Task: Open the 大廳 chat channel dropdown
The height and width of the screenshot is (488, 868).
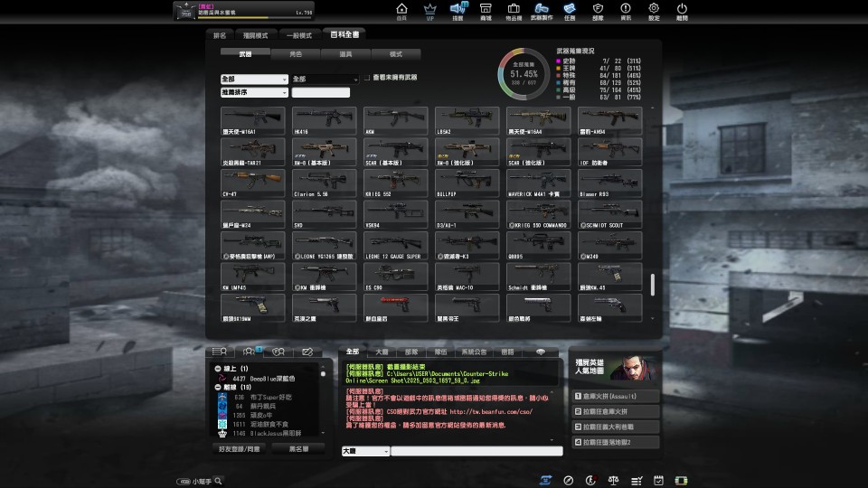Action: (365, 452)
